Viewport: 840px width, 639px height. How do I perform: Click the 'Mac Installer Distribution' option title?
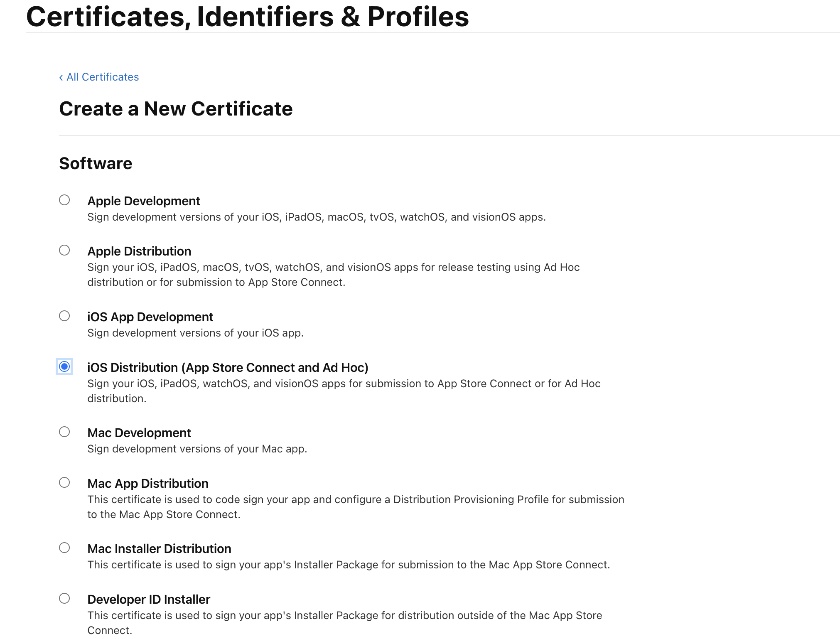159,549
